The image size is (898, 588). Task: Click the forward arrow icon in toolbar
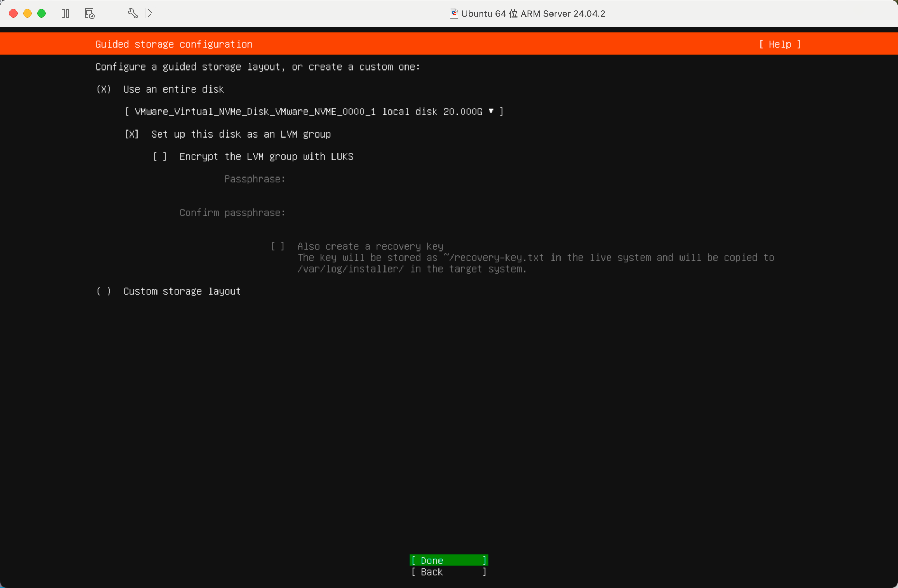(150, 14)
